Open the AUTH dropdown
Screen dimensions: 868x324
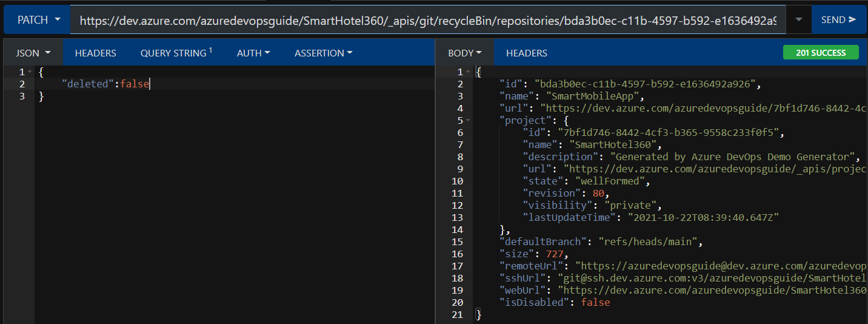253,53
